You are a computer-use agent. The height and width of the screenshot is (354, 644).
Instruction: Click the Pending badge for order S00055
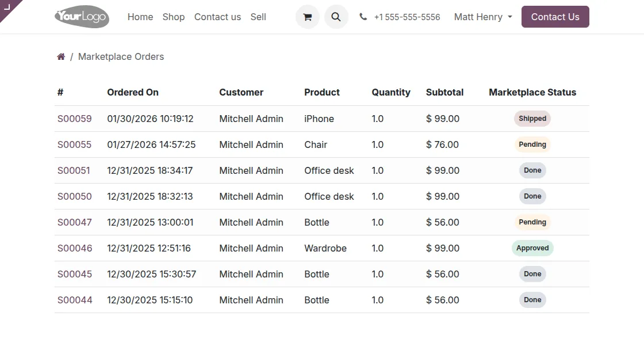[x=532, y=144]
